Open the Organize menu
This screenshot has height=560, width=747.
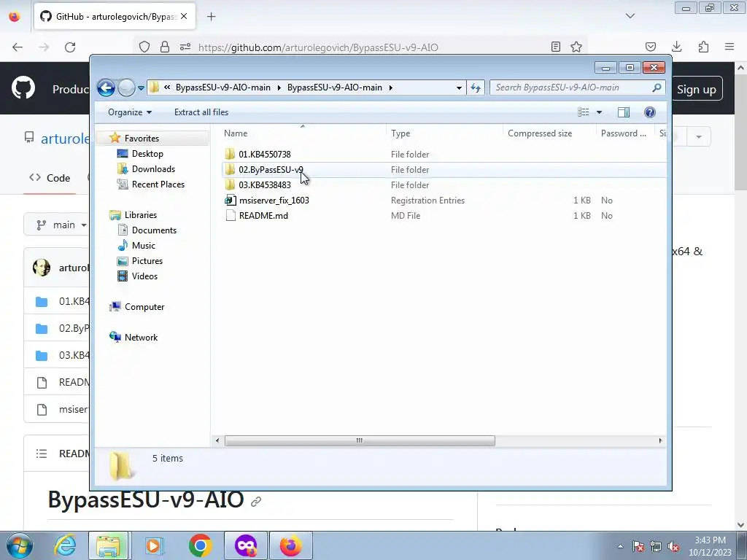pos(130,112)
